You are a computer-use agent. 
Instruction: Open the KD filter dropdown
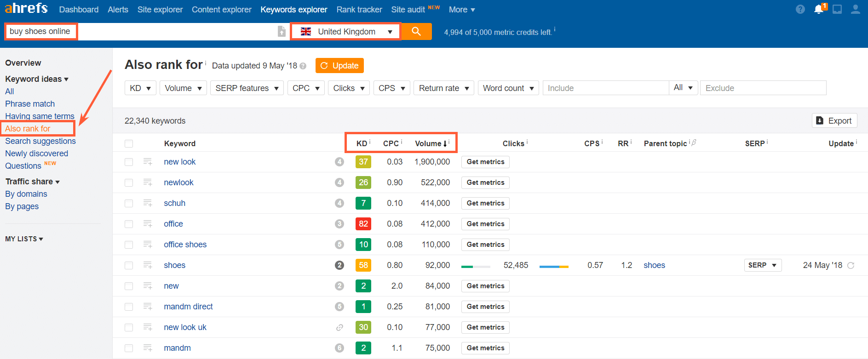[x=140, y=88]
